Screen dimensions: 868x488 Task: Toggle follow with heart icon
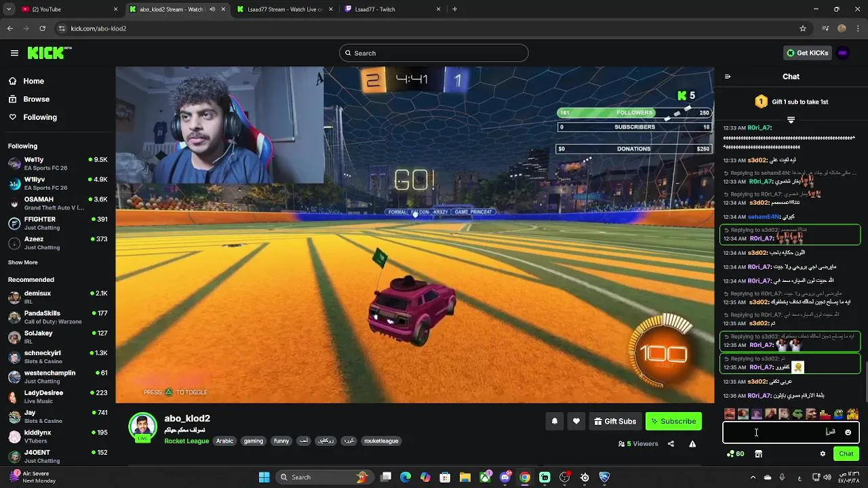click(576, 422)
